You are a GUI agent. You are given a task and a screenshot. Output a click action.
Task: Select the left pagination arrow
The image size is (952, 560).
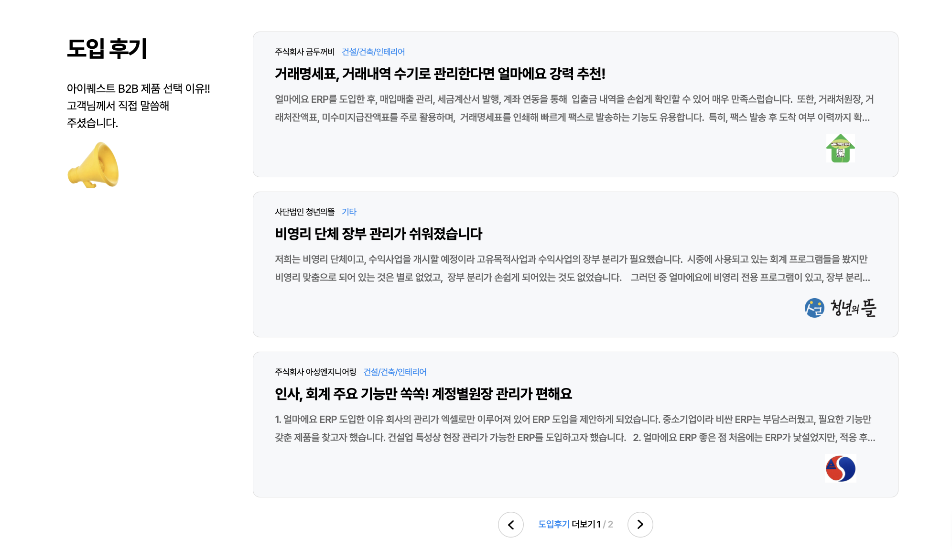click(x=510, y=525)
